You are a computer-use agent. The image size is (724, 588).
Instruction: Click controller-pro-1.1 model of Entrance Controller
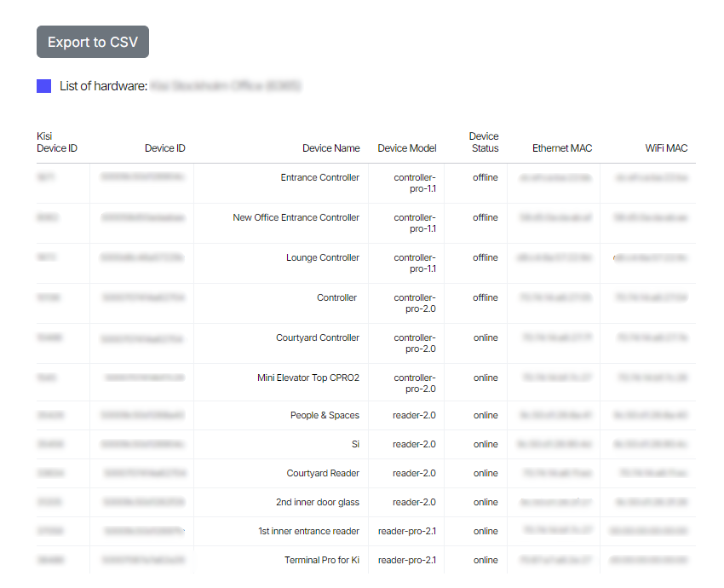tap(415, 183)
